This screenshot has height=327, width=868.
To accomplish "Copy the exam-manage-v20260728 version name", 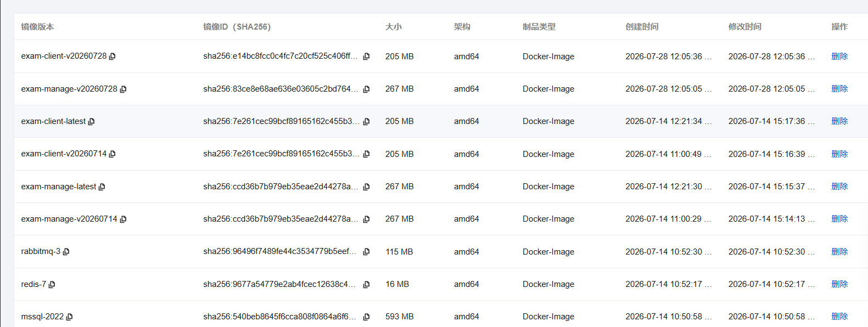I will pos(123,89).
